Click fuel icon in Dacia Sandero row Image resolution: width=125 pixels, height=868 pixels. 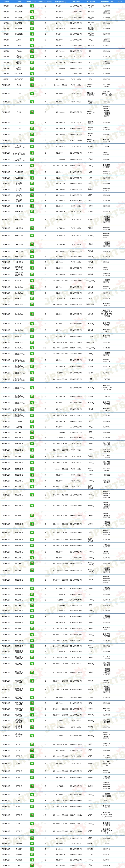tap(32, 74)
